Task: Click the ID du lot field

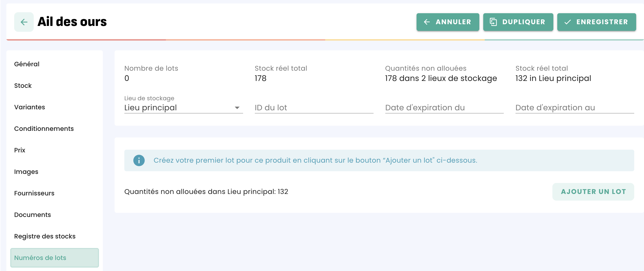Action: click(x=314, y=108)
